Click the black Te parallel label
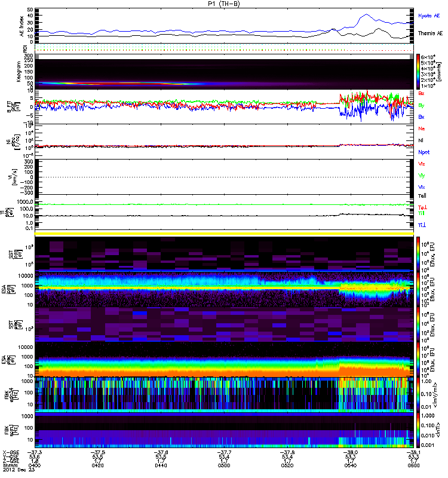Viewport: 448px width, 478px height. click(x=422, y=196)
